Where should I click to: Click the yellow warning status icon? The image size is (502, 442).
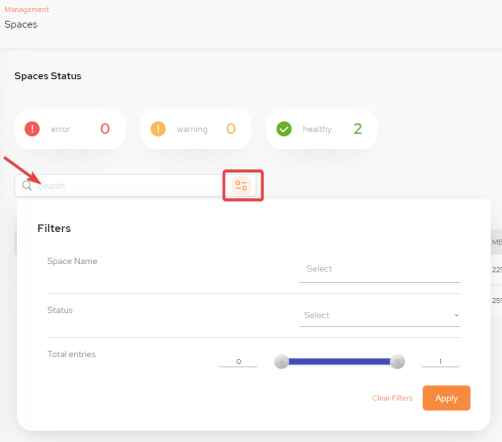158,129
